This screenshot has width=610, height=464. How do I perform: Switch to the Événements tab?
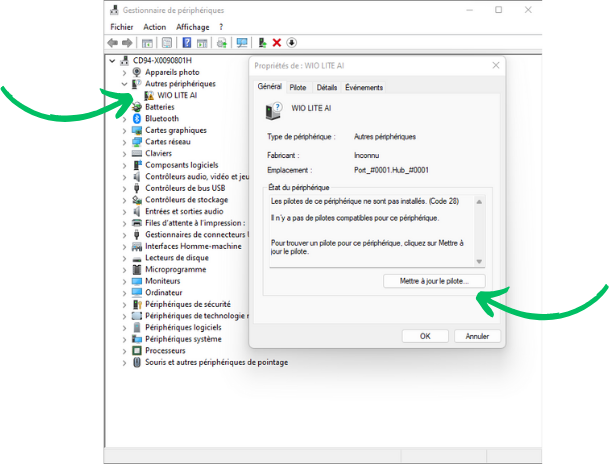[x=364, y=88]
